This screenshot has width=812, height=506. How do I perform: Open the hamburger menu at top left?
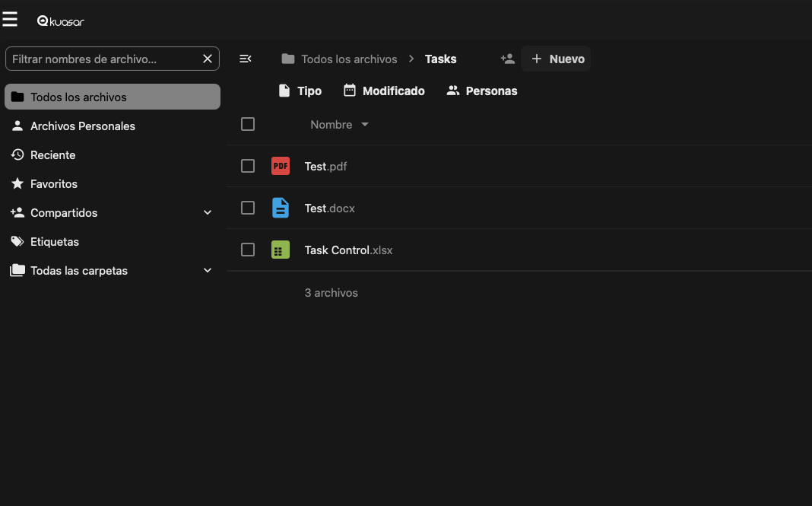coord(10,19)
